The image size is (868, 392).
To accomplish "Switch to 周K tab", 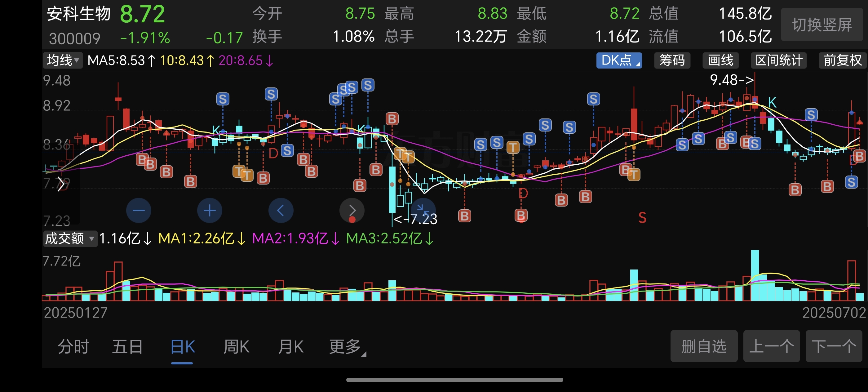I will coord(236,346).
